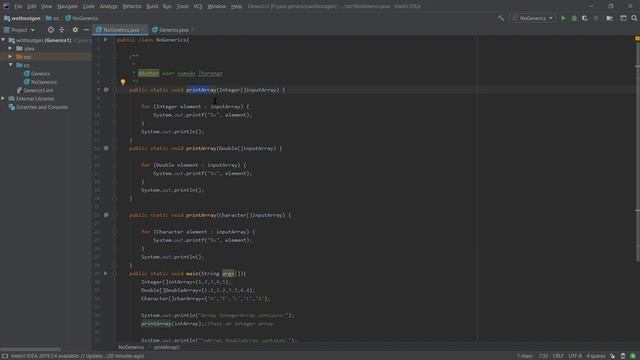Click the read-only lock icon in status bar

pyautogui.click(x=612, y=356)
